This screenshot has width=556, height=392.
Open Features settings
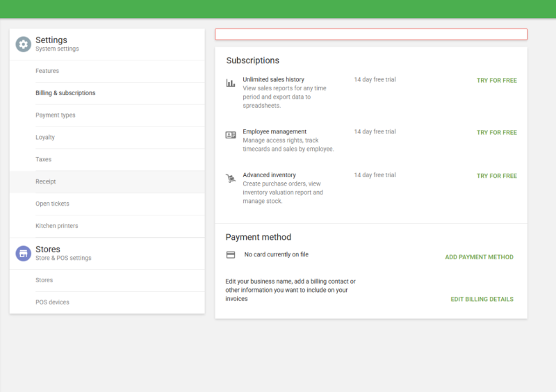point(47,71)
